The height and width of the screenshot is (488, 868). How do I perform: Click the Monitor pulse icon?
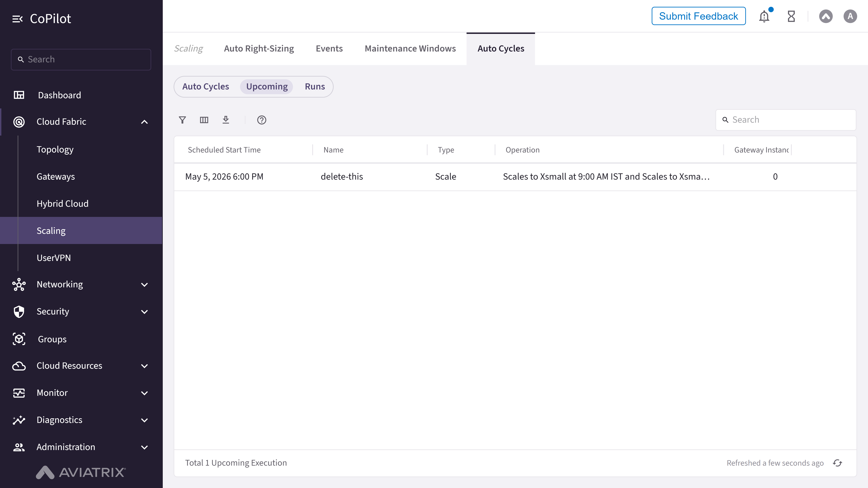click(x=19, y=393)
